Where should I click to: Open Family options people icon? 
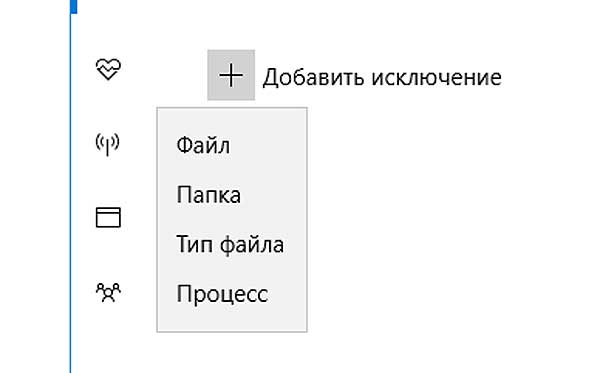pos(108,293)
